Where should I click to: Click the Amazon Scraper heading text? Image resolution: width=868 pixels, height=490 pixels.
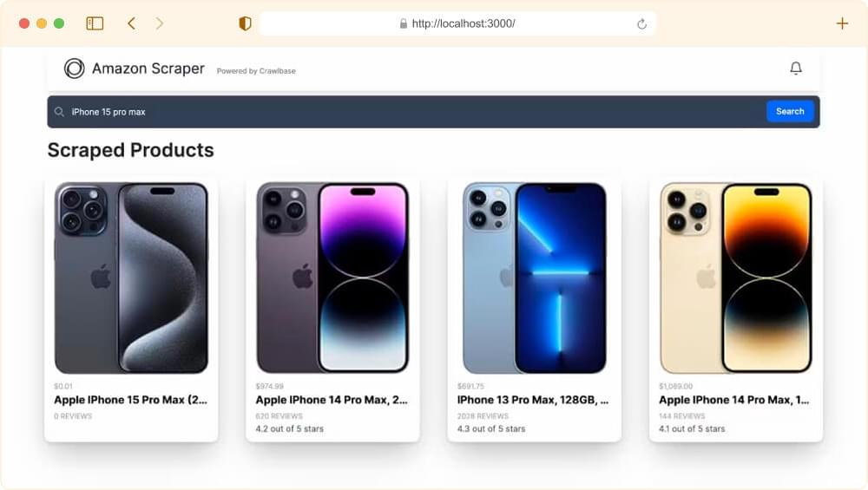click(148, 69)
